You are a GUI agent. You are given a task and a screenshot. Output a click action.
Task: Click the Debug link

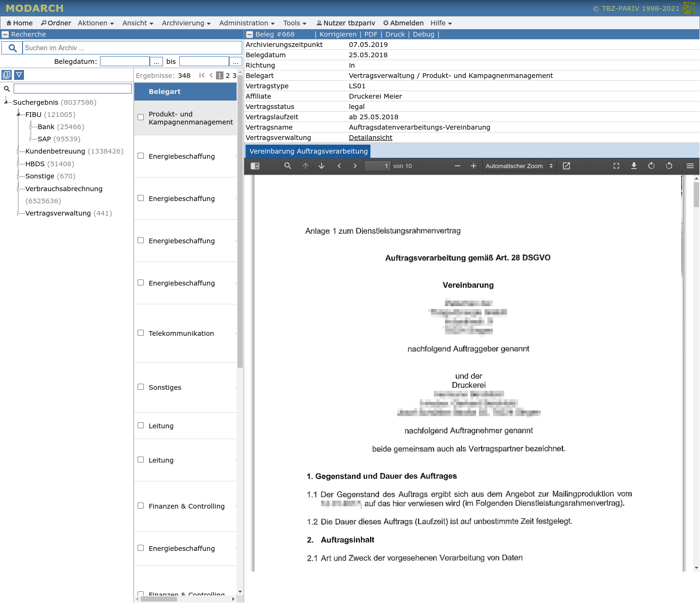point(423,34)
